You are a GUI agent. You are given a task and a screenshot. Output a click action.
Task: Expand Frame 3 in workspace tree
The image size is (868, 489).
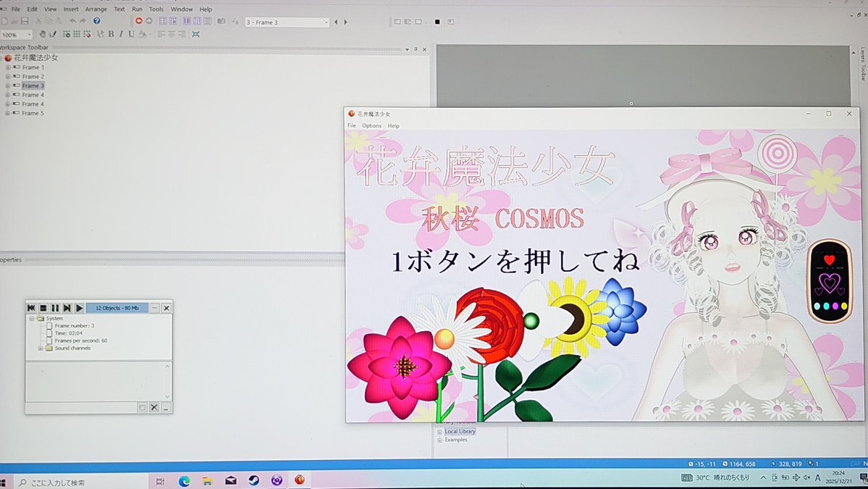click(x=8, y=85)
